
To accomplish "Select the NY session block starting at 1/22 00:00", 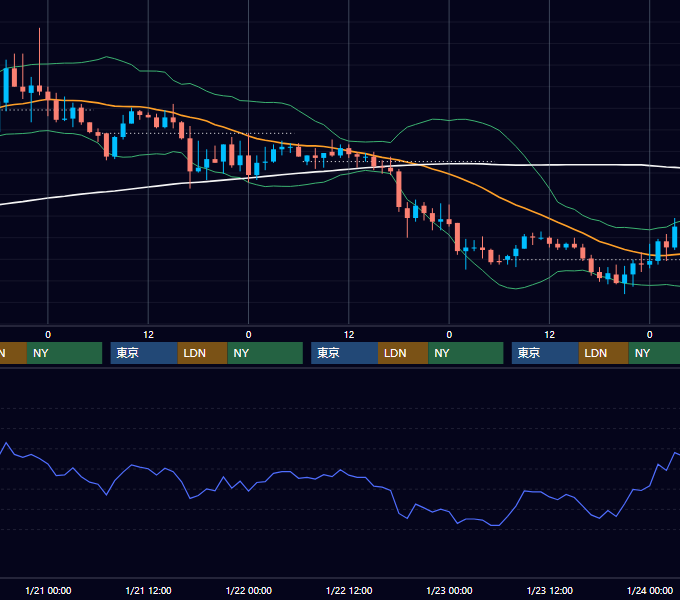I will 265,353.
